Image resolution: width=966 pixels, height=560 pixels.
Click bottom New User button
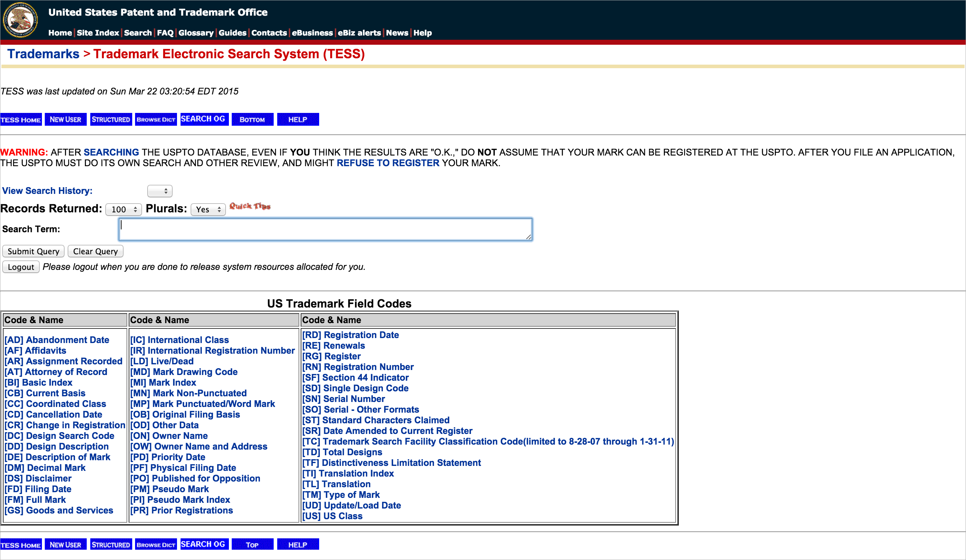65,544
